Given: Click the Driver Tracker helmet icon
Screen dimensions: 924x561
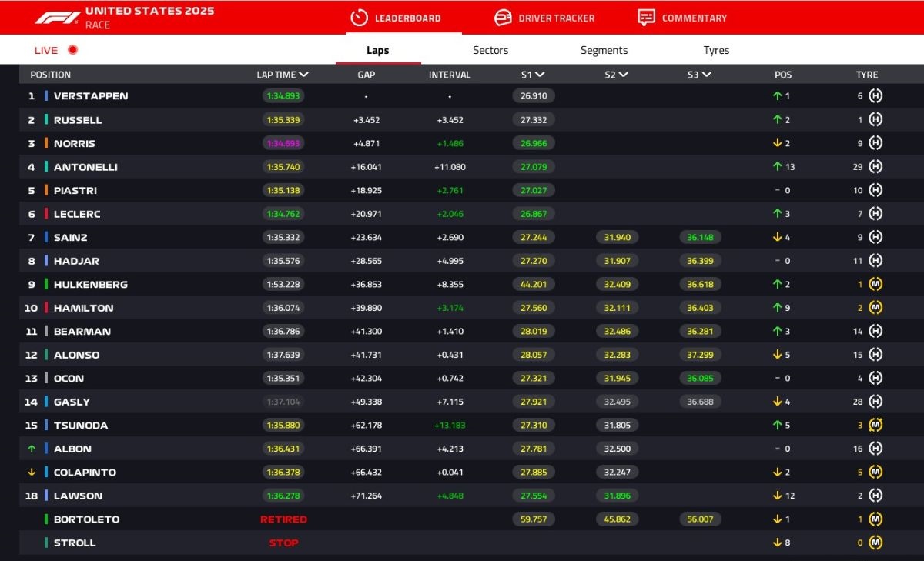Looking at the screenshot, I should (x=503, y=18).
